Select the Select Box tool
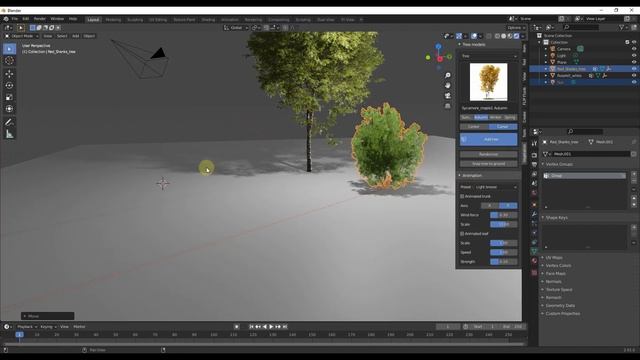 click(9, 49)
